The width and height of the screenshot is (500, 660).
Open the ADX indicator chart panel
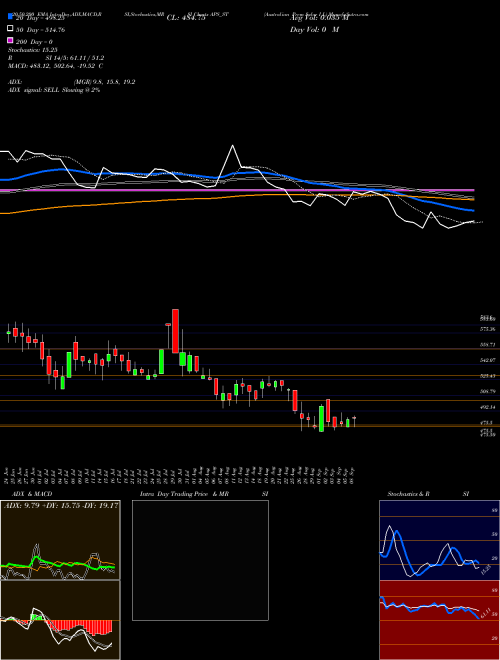point(60,540)
